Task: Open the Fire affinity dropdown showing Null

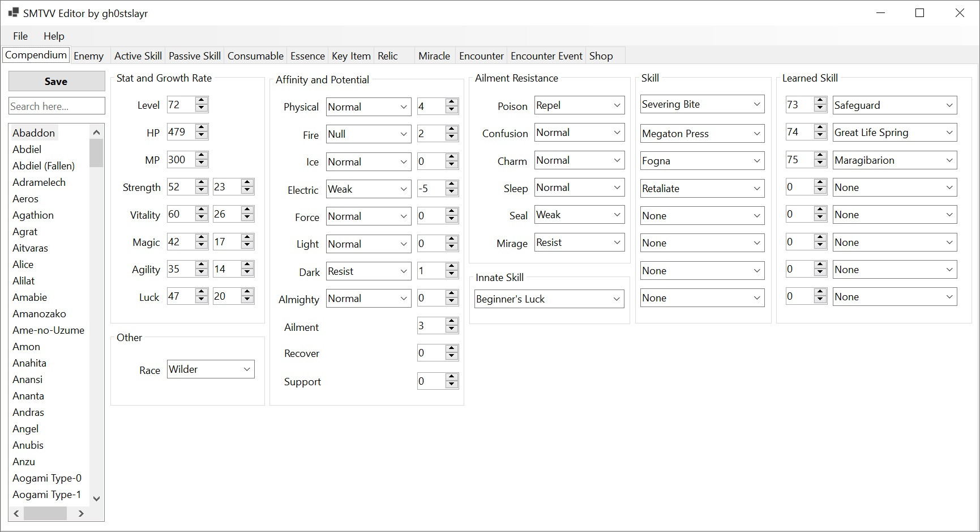Action: click(369, 134)
